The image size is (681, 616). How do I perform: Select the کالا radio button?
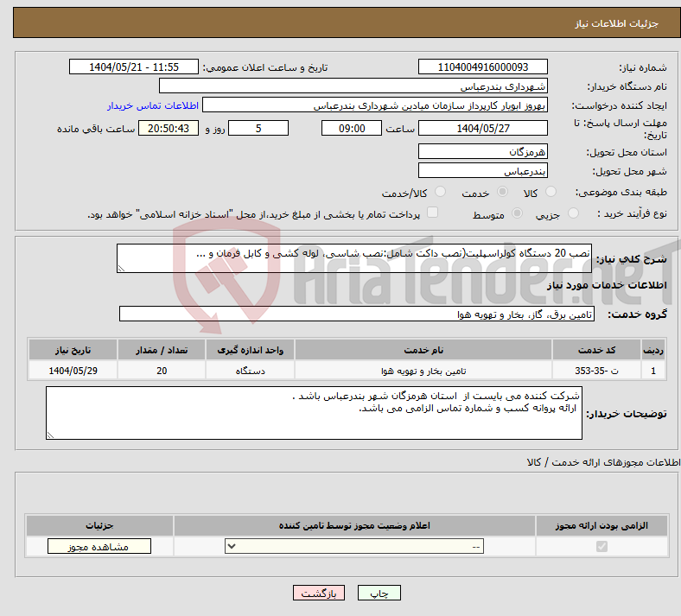click(x=551, y=192)
